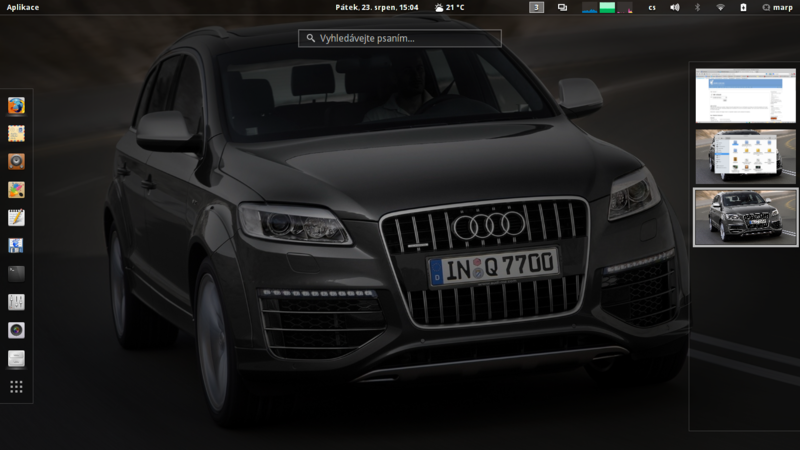Open the weather indicator showing 21 °C
Viewport: 800px width, 450px height.
(x=449, y=7)
